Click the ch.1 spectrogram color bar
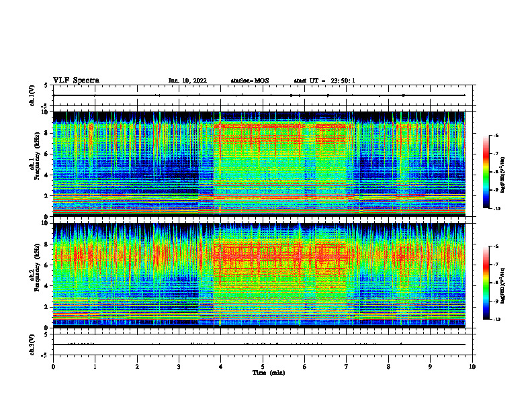 tap(486, 172)
